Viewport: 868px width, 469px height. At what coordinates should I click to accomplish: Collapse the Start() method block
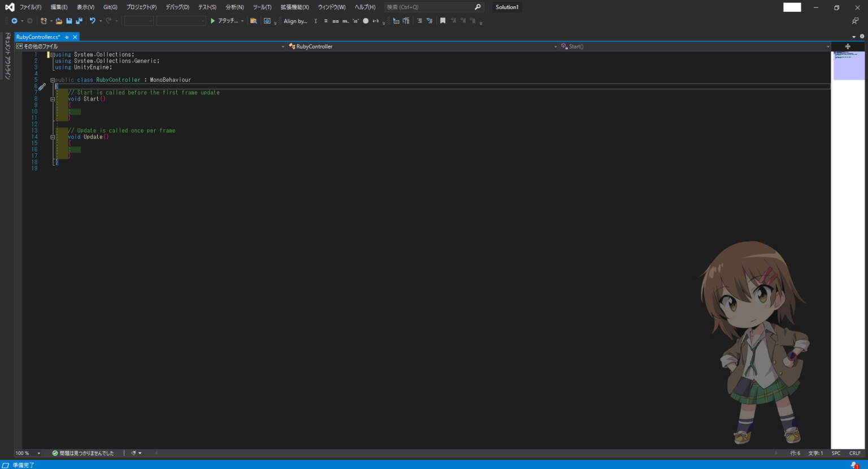(53, 99)
